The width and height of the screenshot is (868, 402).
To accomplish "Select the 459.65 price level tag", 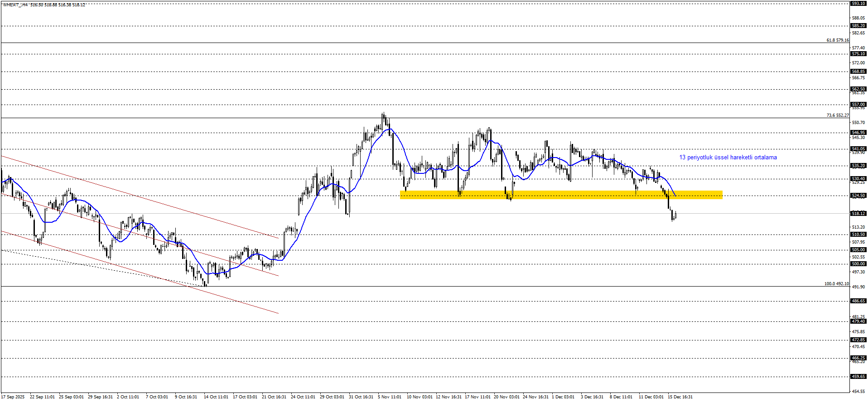I will click(858, 376).
